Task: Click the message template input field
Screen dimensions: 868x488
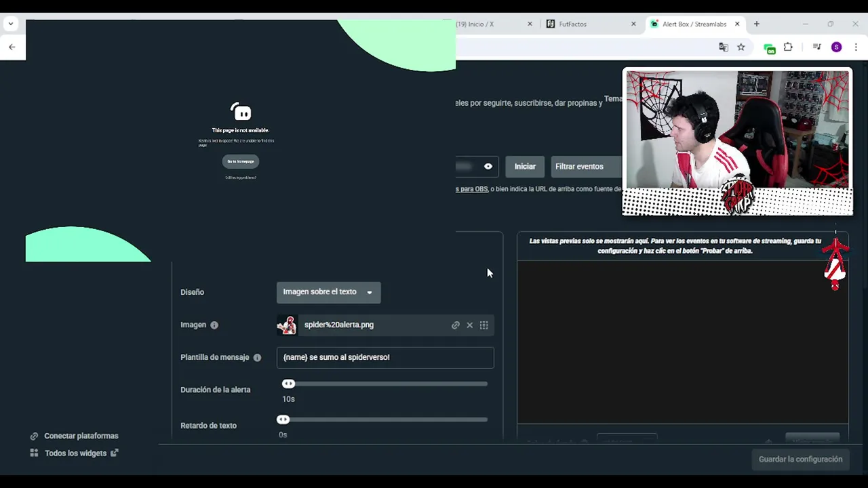Action: (385, 357)
